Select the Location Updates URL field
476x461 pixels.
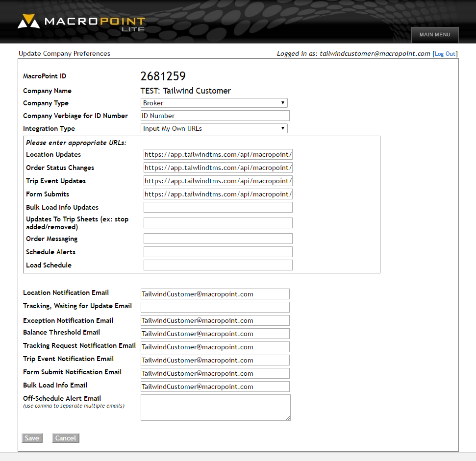point(217,154)
